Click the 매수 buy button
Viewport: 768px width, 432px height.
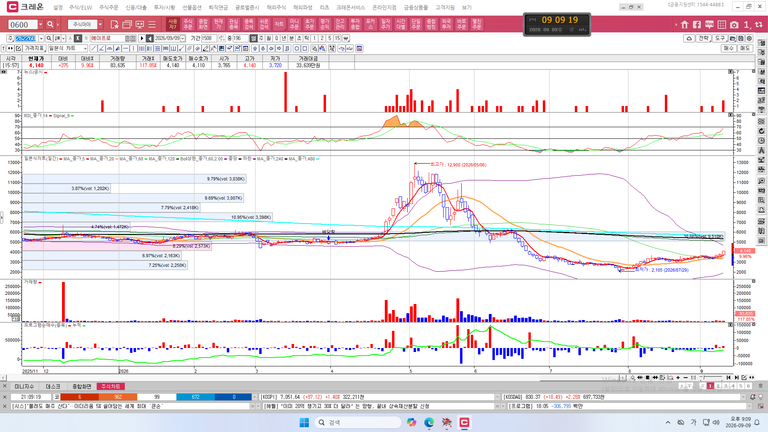pos(729,48)
